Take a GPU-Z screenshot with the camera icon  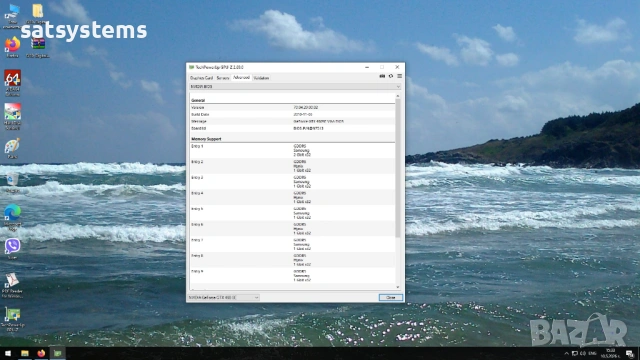click(382, 76)
